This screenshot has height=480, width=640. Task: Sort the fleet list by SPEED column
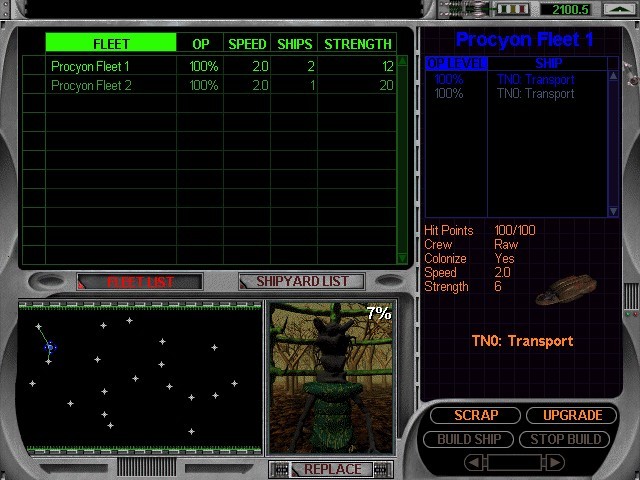pyautogui.click(x=247, y=43)
